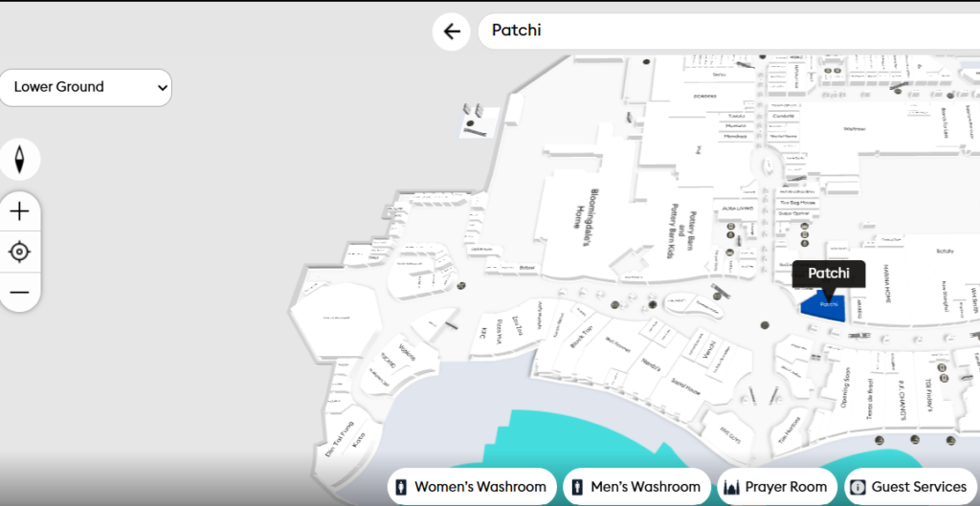Select the TGI Friday's restaurant
Screen dimensions: 980x506
[928, 395]
